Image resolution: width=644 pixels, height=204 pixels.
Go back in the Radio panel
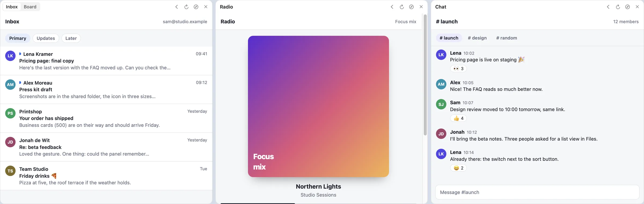point(392,7)
